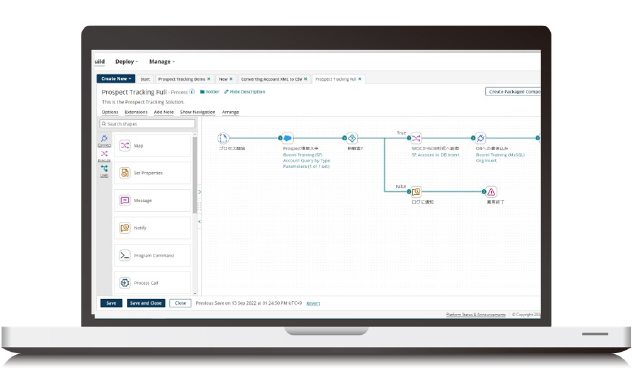Select the Map shape icon in palette
Image resolution: width=632 pixels, height=378 pixels.
coord(125,145)
